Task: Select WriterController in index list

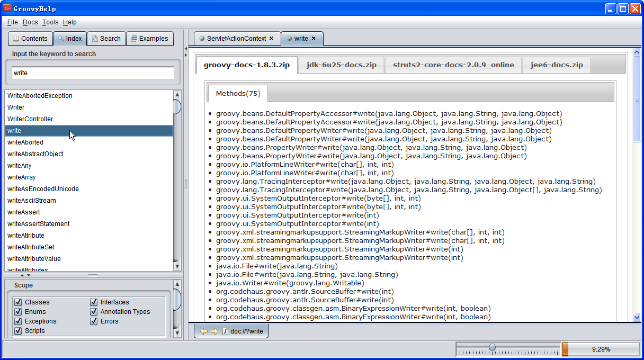Action: [89, 119]
